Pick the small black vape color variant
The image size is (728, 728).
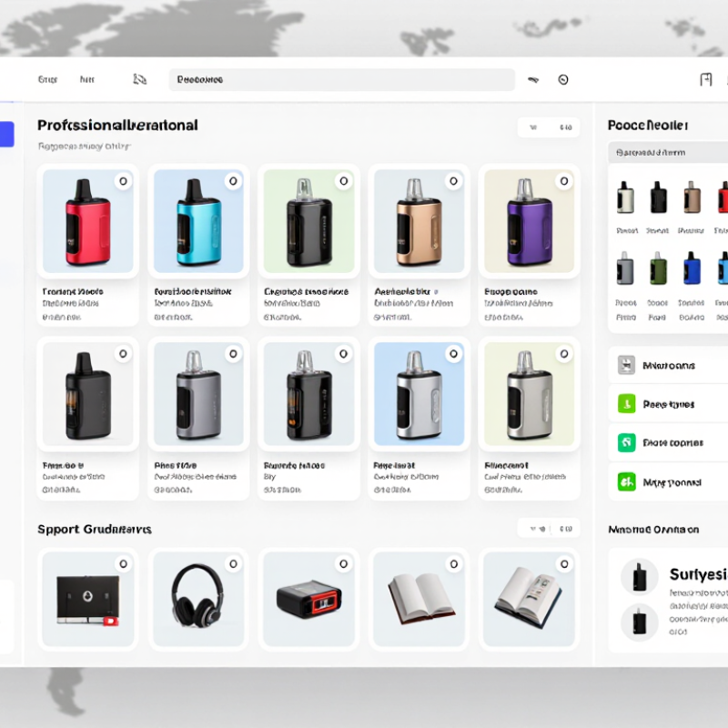point(658,197)
